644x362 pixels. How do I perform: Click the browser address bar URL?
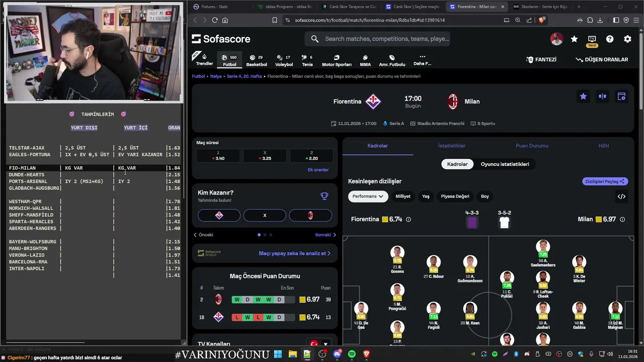[x=370, y=20]
